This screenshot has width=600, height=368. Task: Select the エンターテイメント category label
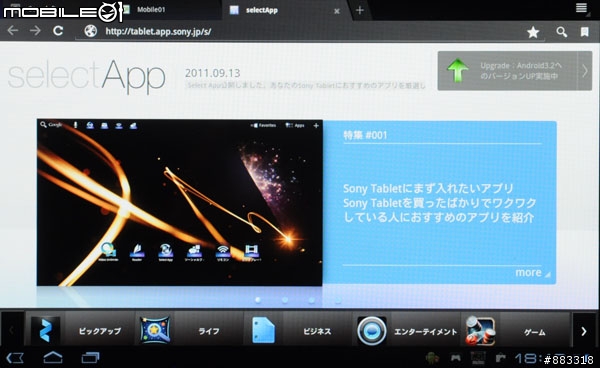click(x=426, y=332)
